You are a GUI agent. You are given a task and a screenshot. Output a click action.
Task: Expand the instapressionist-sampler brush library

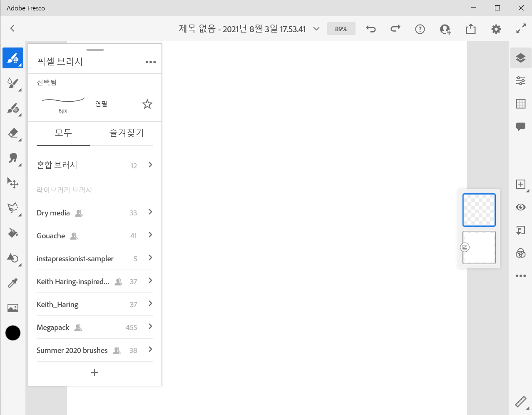coord(95,258)
